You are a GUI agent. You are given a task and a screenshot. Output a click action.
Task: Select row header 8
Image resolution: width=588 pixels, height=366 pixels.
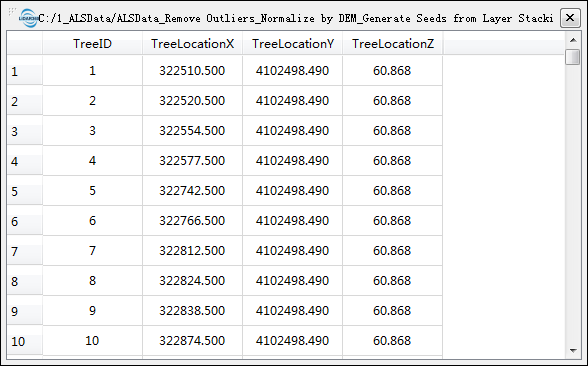(24, 281)
